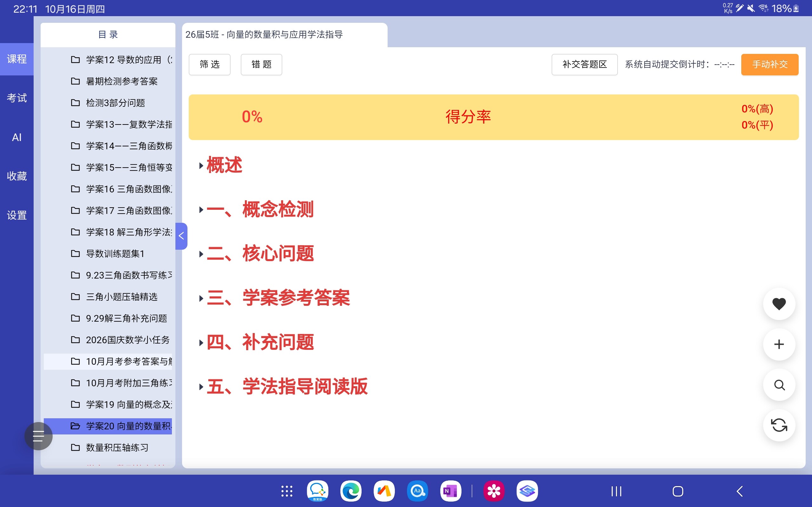This screenshot has height=507, width=812.
Task: Open the app drawer grid icon
Action: coord(286,491)
